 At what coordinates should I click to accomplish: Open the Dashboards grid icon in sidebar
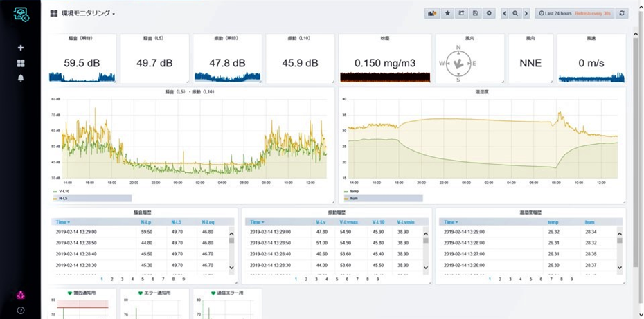pos(21,63)
